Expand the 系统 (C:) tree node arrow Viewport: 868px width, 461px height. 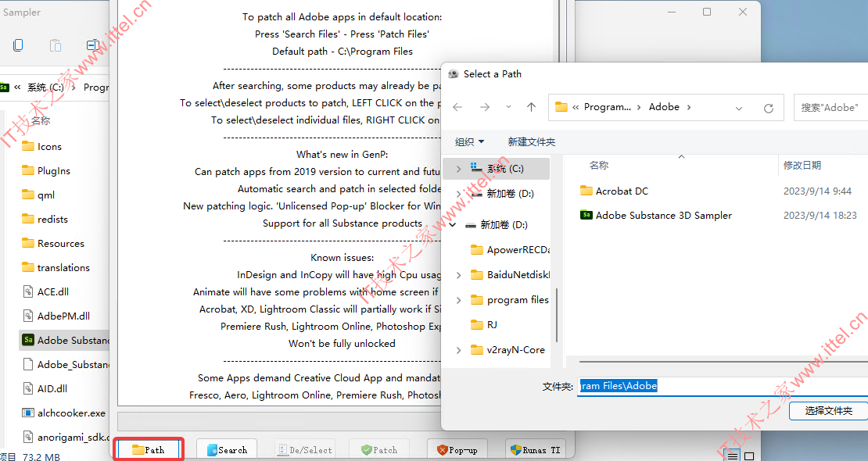458,169
